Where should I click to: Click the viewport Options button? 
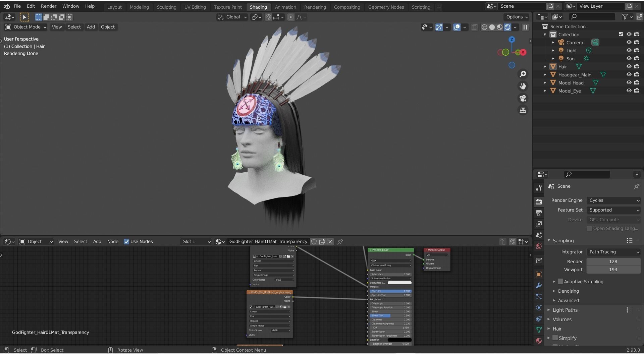click(x=517, y=17)
